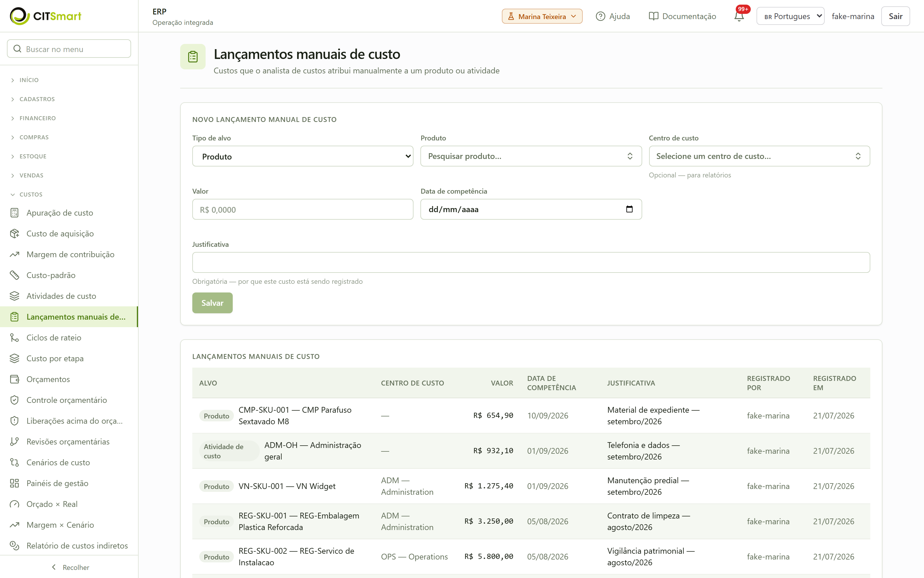924x578 pixels.
Task: Change language via Portugues dropdown
Action: [x=790, y=16]
